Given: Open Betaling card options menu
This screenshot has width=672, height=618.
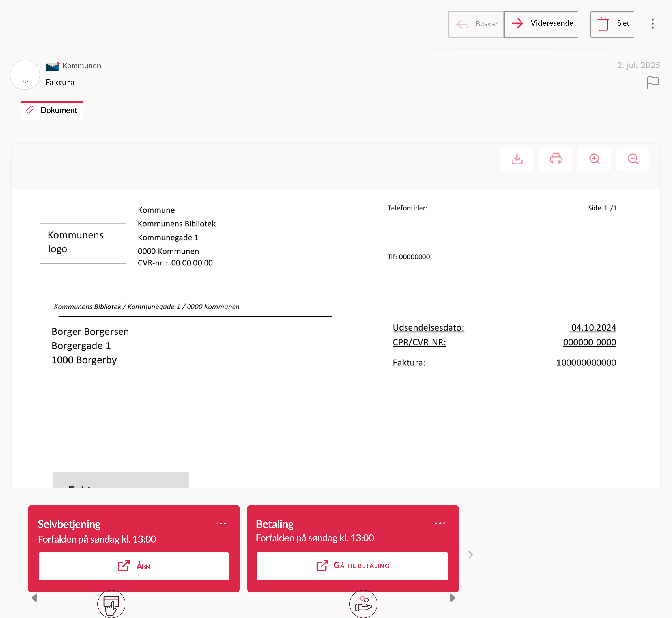Looking at the screenshot, I should [x=440, y=523].
